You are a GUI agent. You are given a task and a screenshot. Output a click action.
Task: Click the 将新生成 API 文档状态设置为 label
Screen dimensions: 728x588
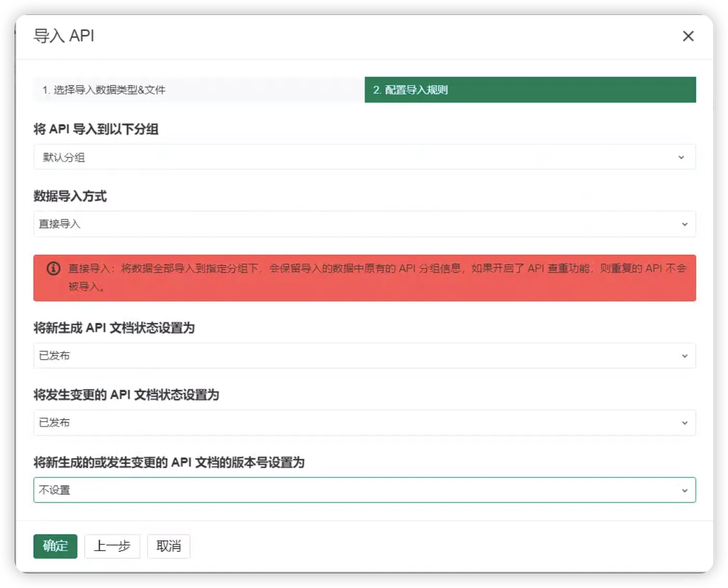click(114, 328)
